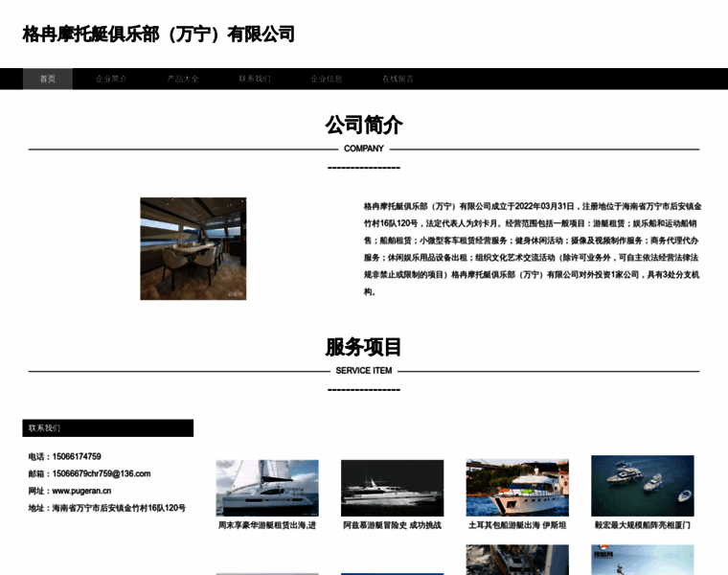Open the 在线留言 navigation item

398,79
